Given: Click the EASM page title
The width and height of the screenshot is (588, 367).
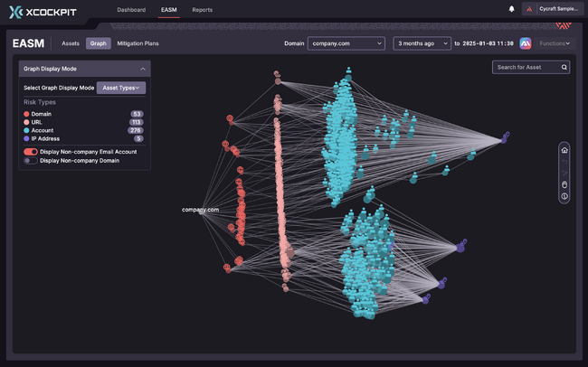Looking at the screenshot, I should coord(28,43).
